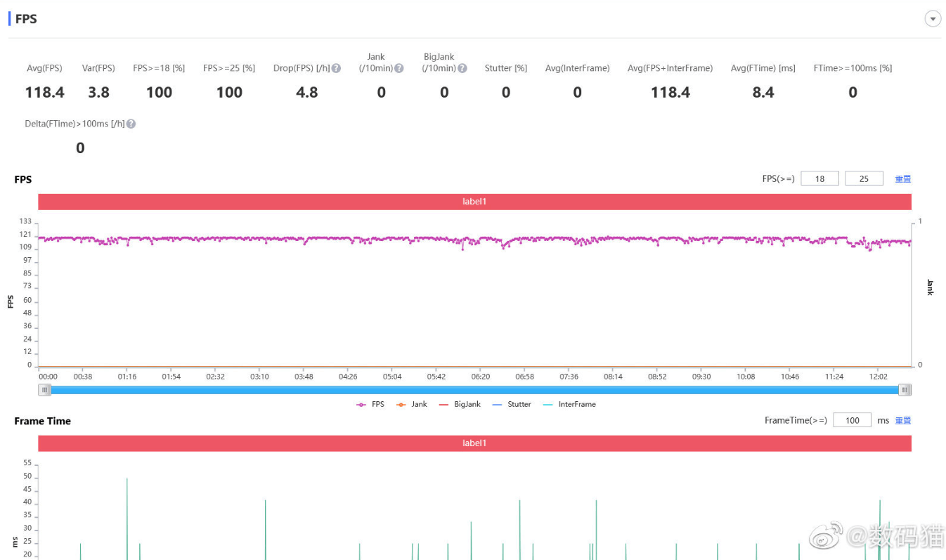Click the FPS panel title at the top
Screen dimensions: 946x560
26,19
